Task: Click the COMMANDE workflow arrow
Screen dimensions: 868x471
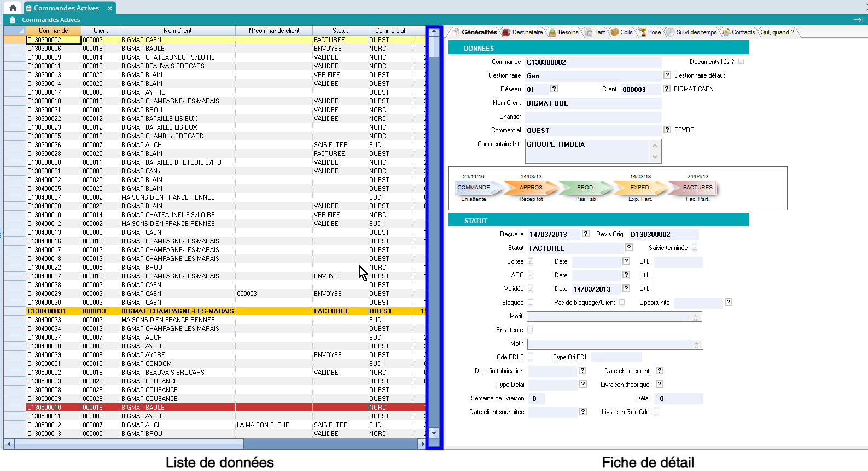Action: point(476,188)
